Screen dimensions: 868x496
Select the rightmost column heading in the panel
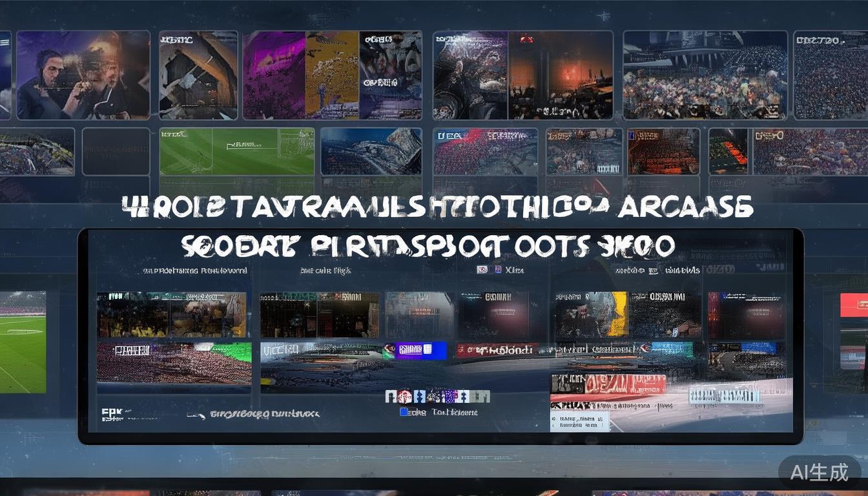tap(658, 271)
